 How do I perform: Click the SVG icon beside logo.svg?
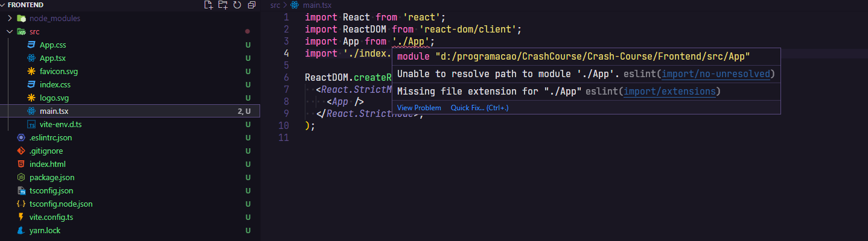[31, 98]
